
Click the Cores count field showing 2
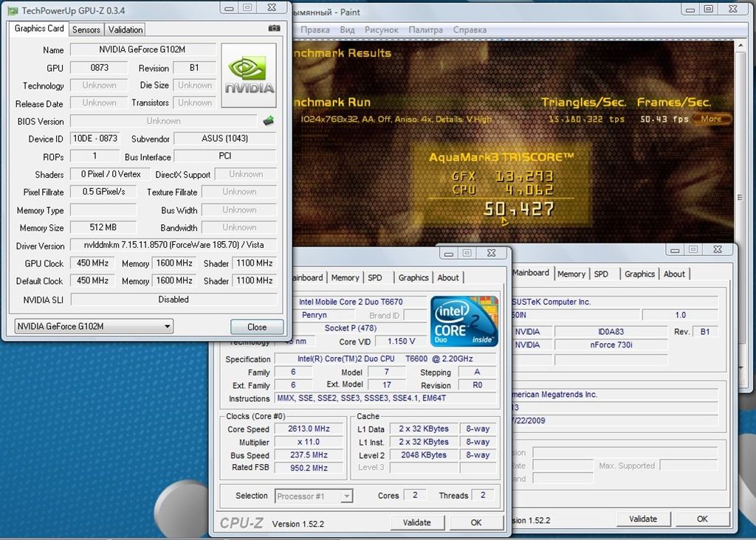point(415,495)
